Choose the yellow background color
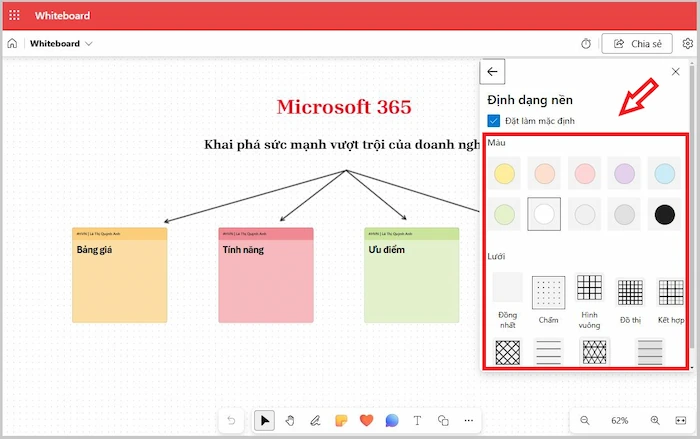 point(504,173)
